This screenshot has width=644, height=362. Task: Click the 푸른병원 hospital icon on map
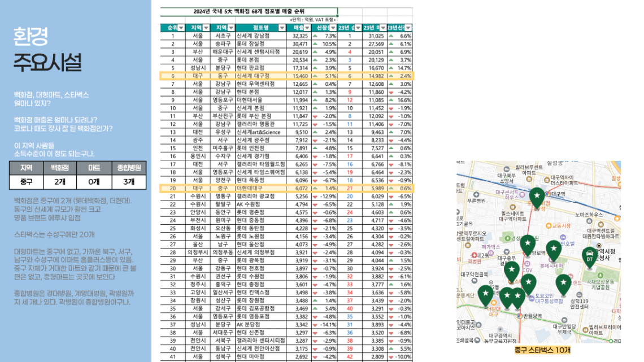pyautogui.click(x=476, y=194)
